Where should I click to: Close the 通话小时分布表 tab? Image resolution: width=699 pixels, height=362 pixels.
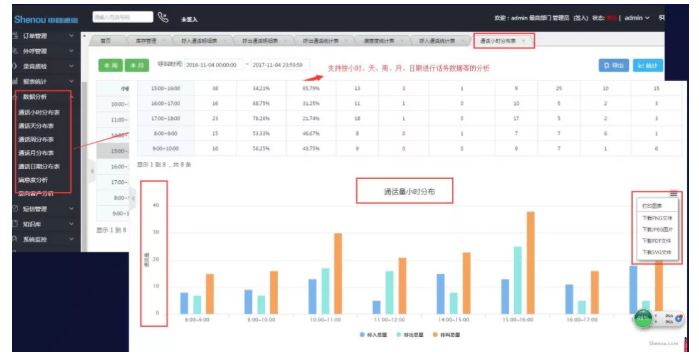[x=523, y=41]
